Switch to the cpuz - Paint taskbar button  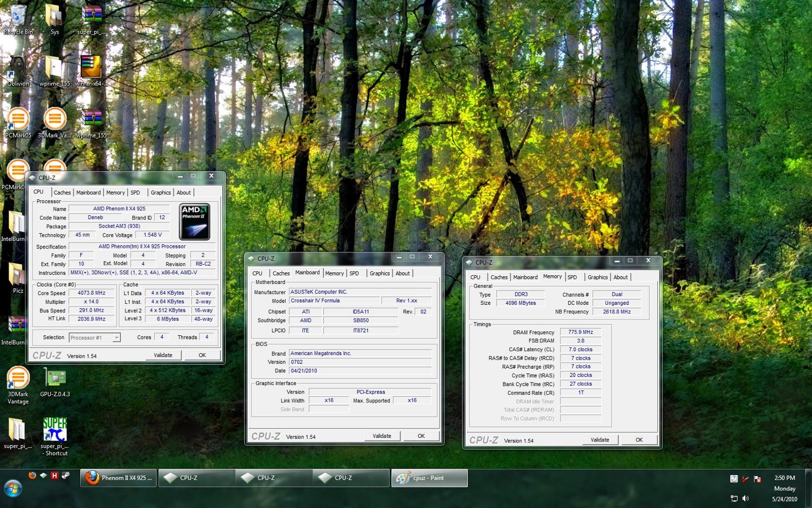[x=429, y=478]
